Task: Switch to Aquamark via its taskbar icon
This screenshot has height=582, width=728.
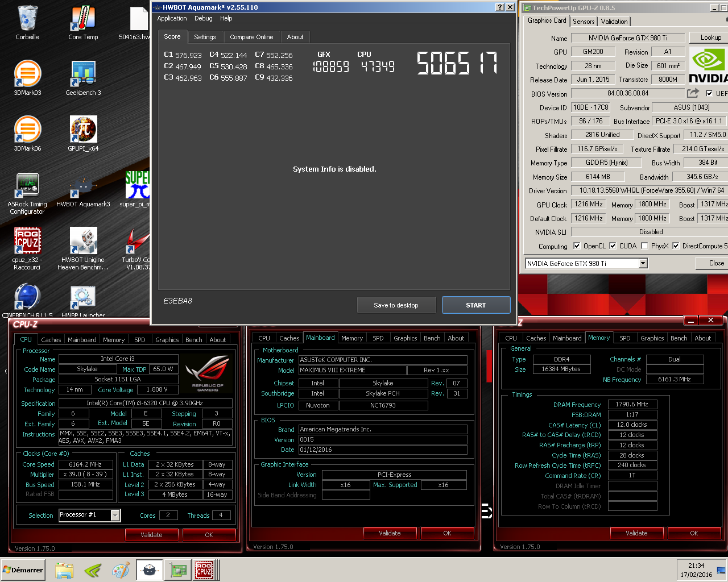Action: pos(149,570)
